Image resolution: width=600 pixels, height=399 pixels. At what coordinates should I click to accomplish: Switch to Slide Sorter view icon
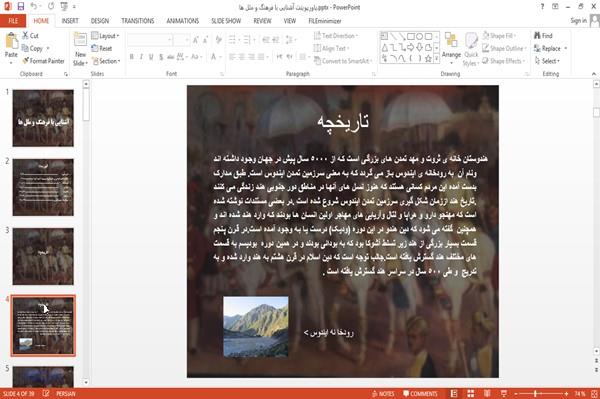pyautogui.click(x=471, y=394)
